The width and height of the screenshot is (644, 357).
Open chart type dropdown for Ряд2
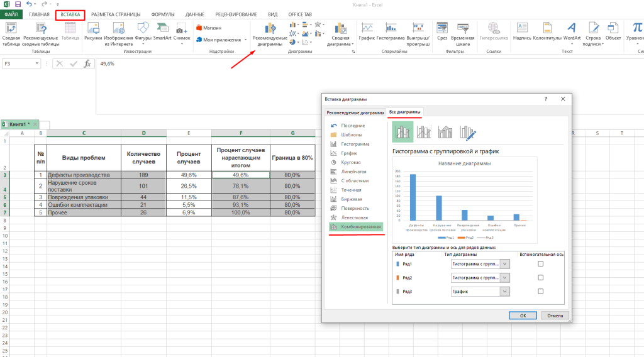[x=505, y=278]
